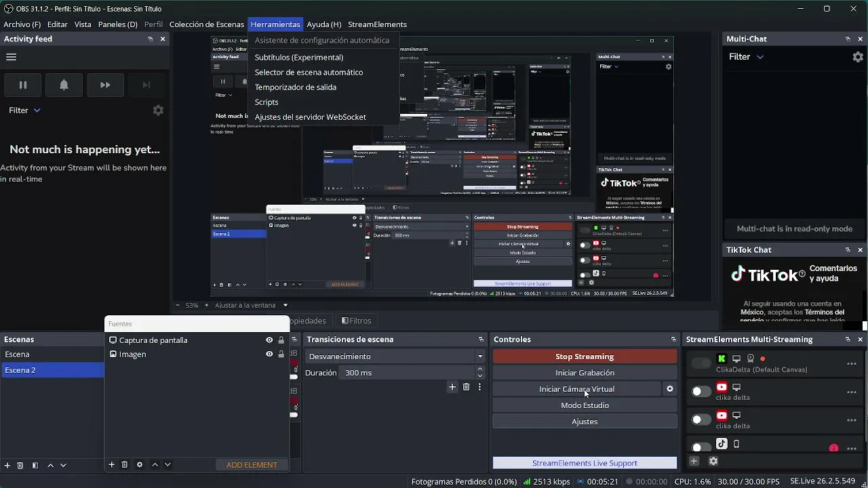
Task: Hide the Imagen source
Action: tap(269, 354)
